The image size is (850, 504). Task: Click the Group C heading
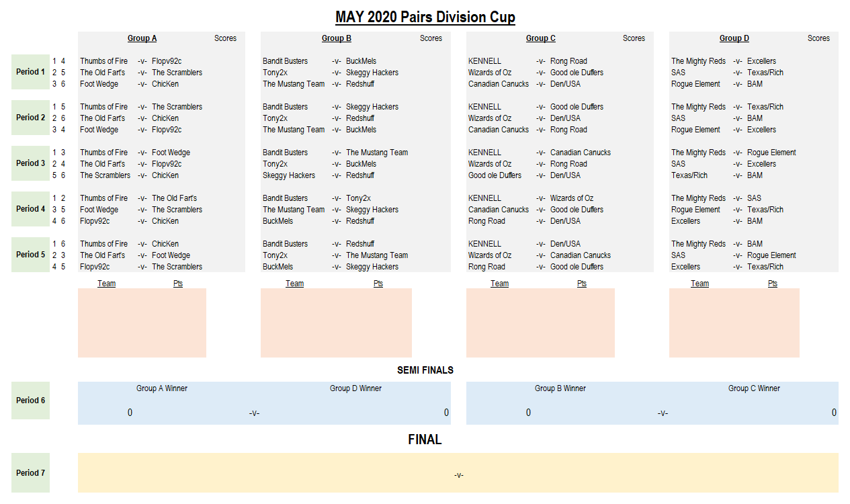pos(540,38)
